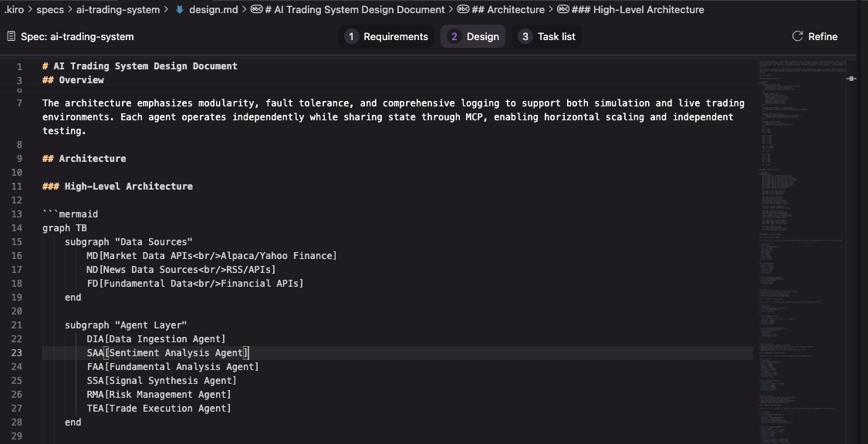Click the 'end' keyword on line 19

(x=73, y=297)
